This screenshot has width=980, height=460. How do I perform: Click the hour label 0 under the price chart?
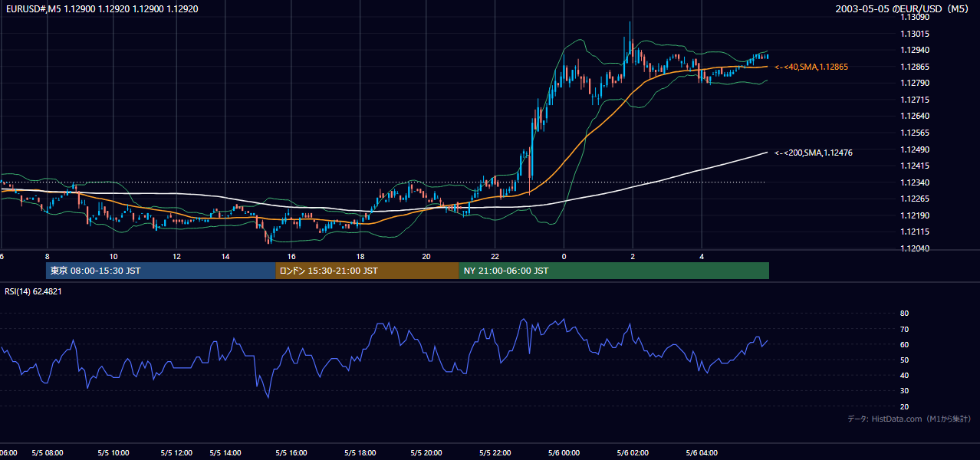click(564, 256)
